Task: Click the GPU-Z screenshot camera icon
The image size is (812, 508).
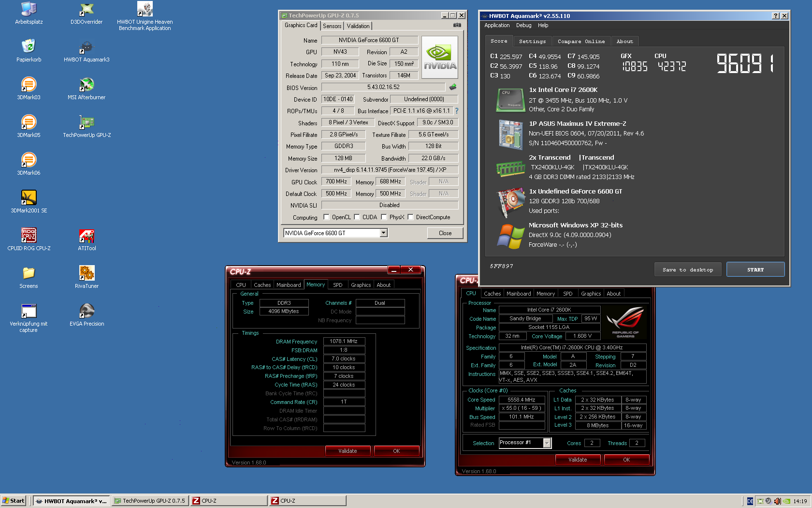Action: point(457,25)
